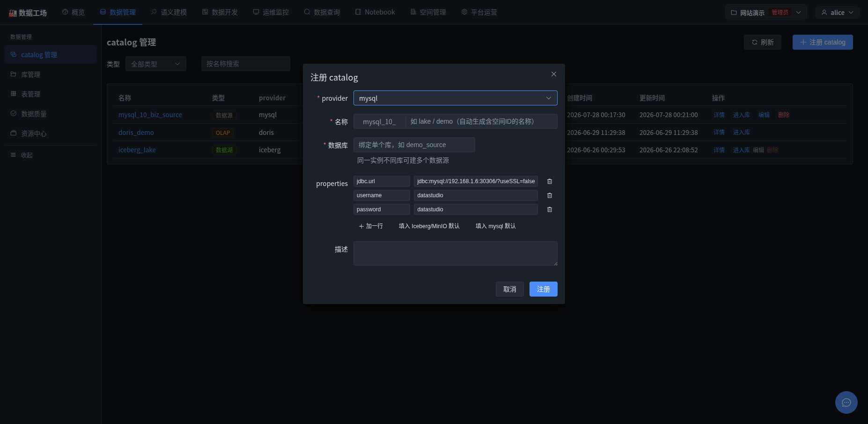Screen dimensions: 868x424
Task: Open the iceberg_lake catalog link
Action: [137, 150]
